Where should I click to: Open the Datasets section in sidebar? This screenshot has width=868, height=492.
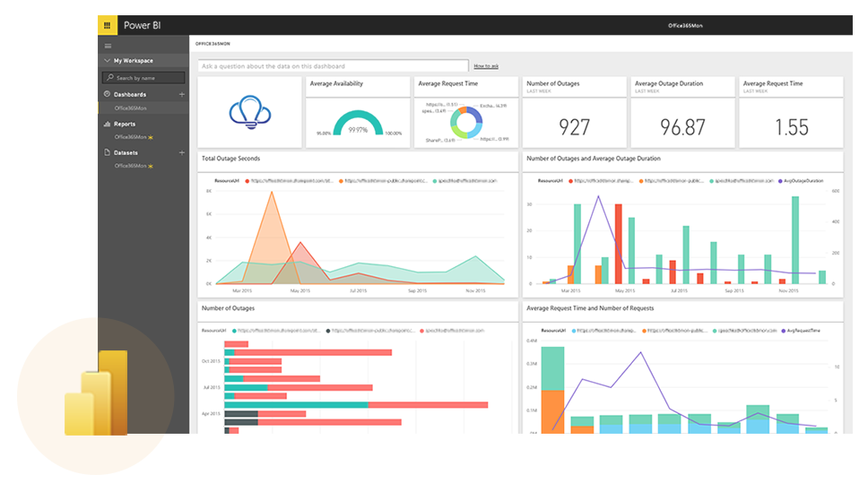126,152
